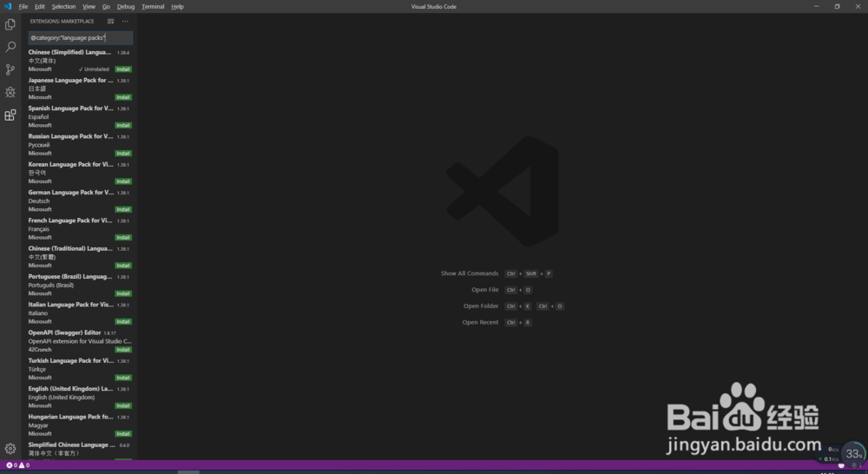The image size is (868, 474).
Task: Clear extensions search results icon
Action: (x=111, y=21)
